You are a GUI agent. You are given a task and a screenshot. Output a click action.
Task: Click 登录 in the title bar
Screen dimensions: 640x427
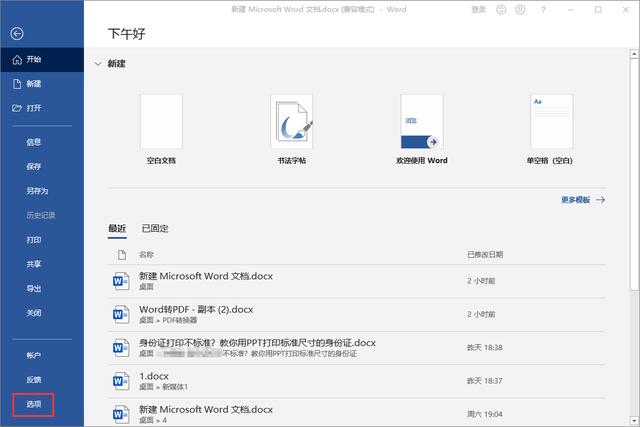(x=479, y=9)
